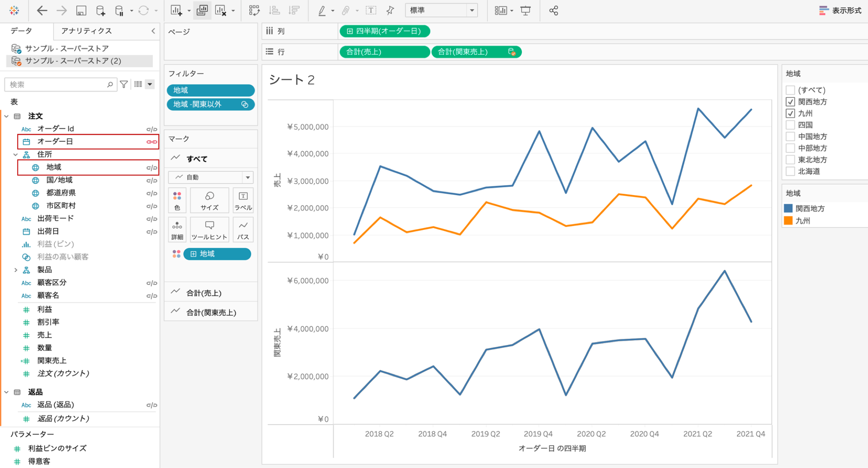Check the 北海道 filter checkbox
Image resolution: width=868 pixels, height=468 pixels.
pyautogui.click(x=790, y=171)
